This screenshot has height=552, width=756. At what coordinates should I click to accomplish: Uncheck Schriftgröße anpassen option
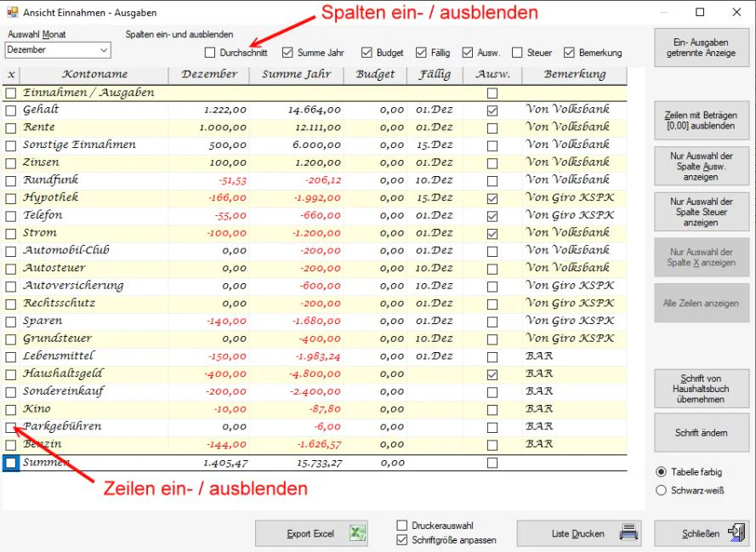click(401, 540)
